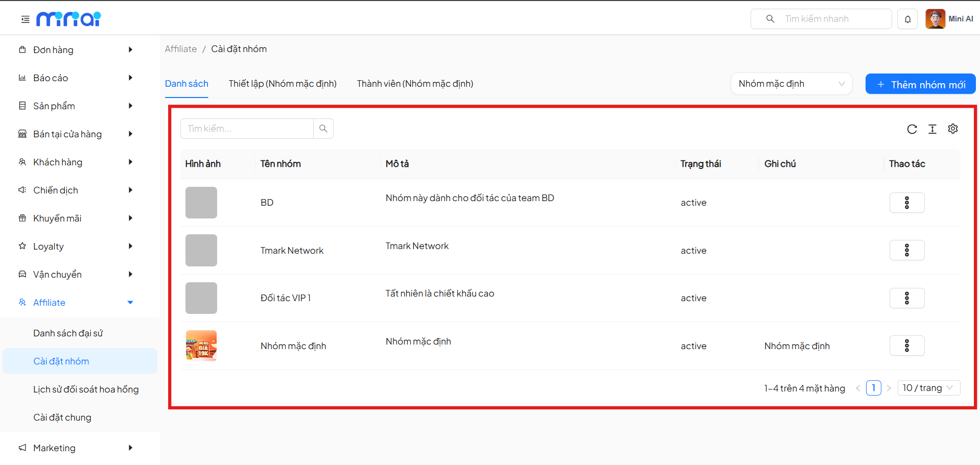The image size is (980, 465).
Task: Click the Mini AI user avatar
Action: (x=935, y=19)
